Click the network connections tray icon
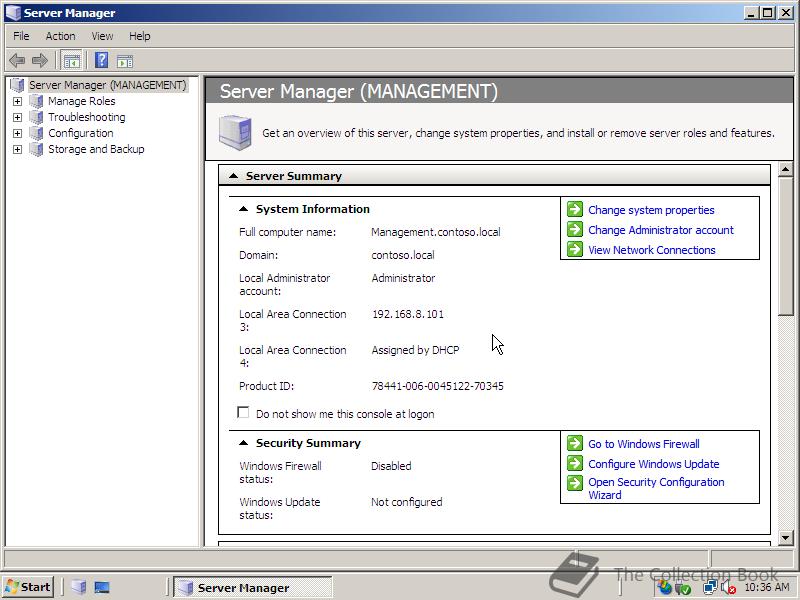The image size is (800, 600). pyautogui.click(x=710, y=588)
